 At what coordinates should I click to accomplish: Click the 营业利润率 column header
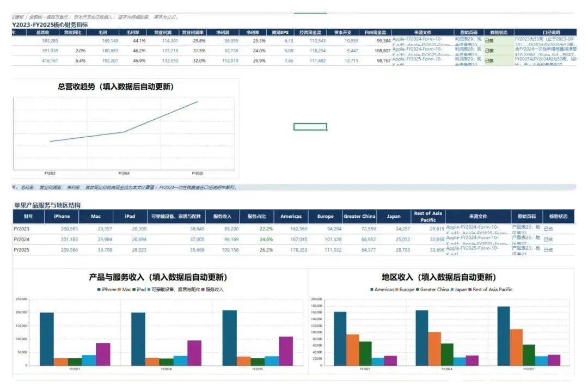[192, 33]
